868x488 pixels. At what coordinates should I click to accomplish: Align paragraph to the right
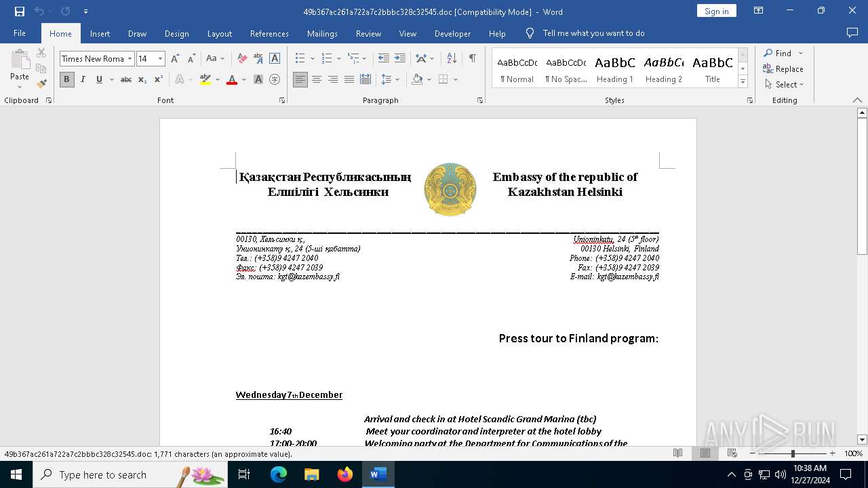333,79
